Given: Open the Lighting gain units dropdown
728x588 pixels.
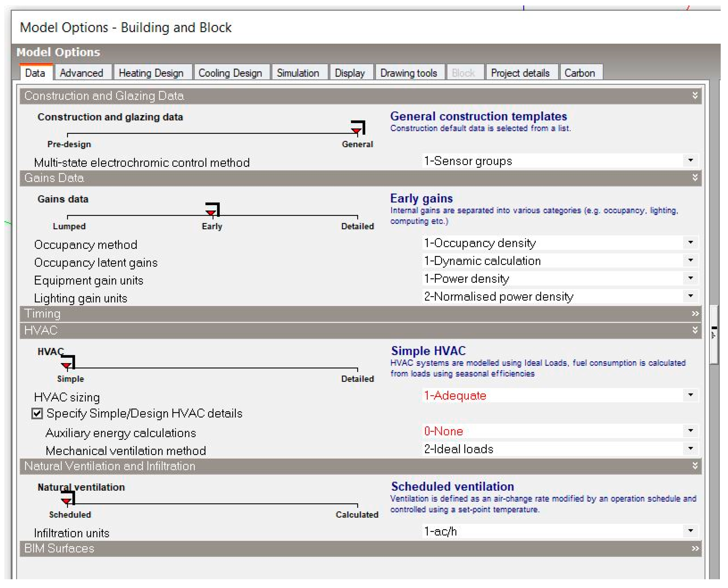Looking at the screenshot, I should tap(691, 296).
